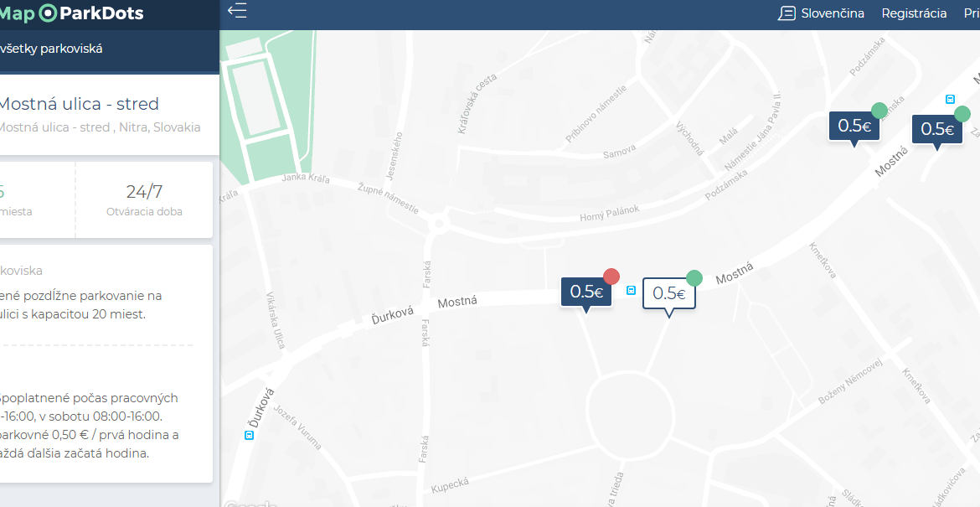Click the roundabout at Župné námestie

(x=439, y=224)
